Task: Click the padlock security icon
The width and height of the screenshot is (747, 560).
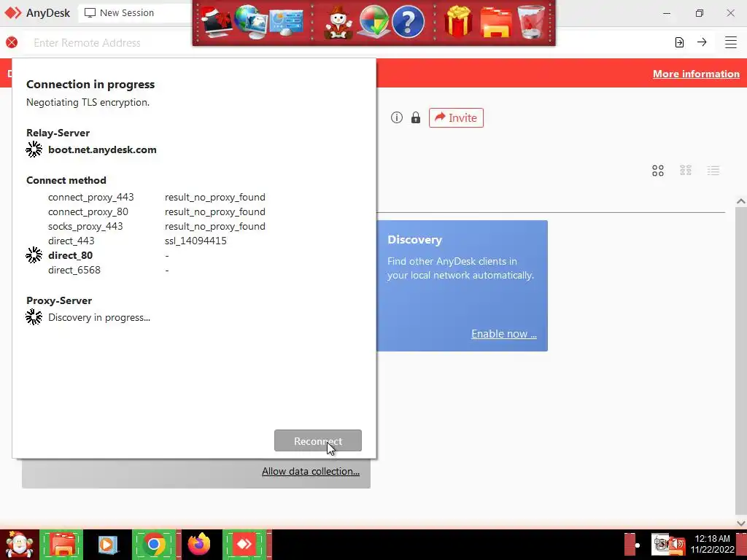Action: (x=416, y=117)
